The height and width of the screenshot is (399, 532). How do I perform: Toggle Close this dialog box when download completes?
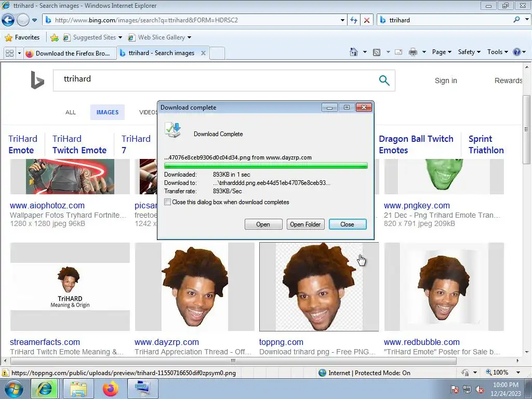coord(168,202)
